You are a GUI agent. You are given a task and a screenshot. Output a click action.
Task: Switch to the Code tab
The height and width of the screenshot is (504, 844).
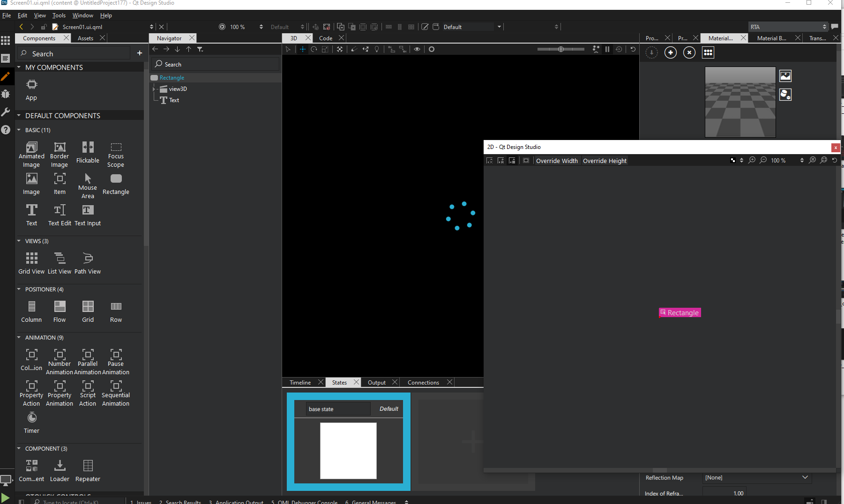pyautogui.click(x=326, y=38)
